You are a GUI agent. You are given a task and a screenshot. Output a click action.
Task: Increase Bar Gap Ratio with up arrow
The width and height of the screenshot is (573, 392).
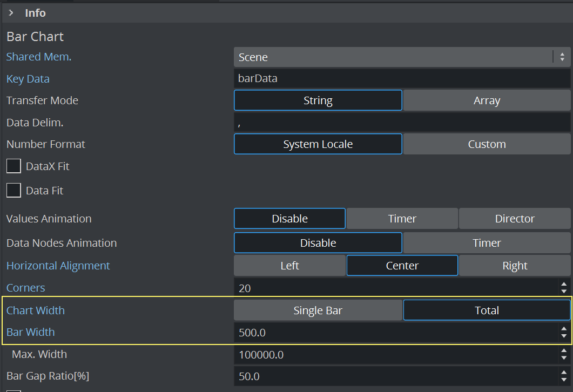click(564, 373)
